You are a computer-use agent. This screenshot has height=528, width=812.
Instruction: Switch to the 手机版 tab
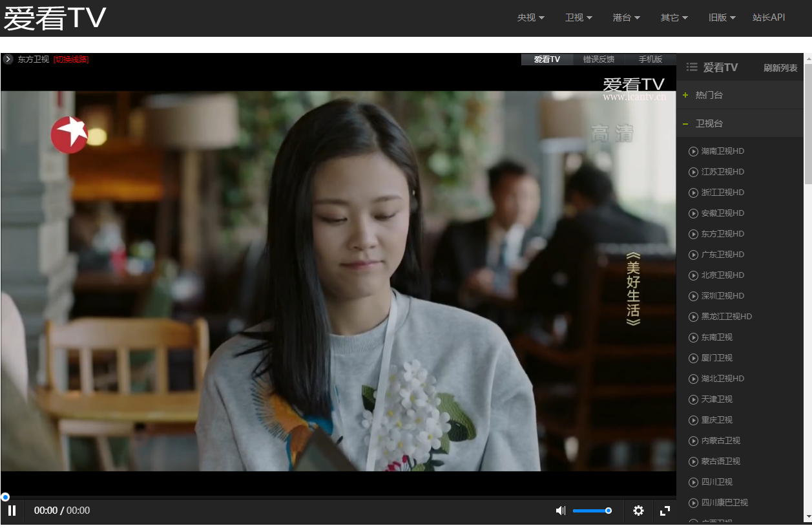pyautogui.click(x=651, y=59)
